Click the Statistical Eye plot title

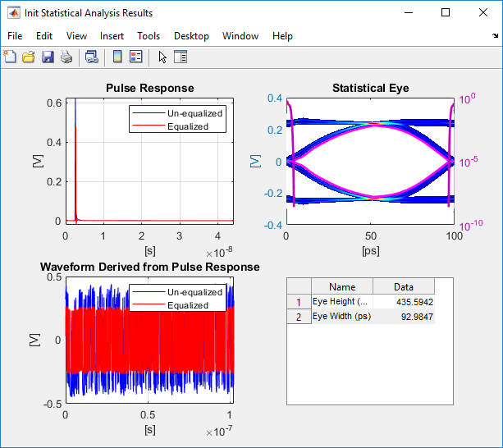tap(371, 88)
